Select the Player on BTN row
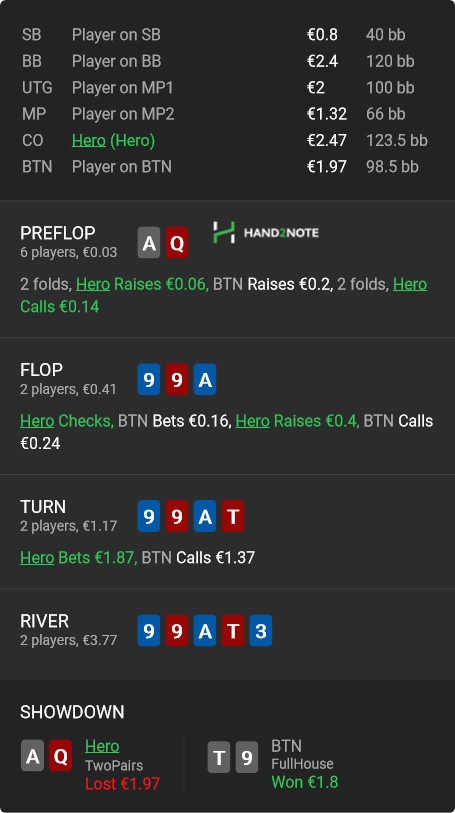Viewport: 455px width, 813px height. pyautogui.click(x=228, y=167)
